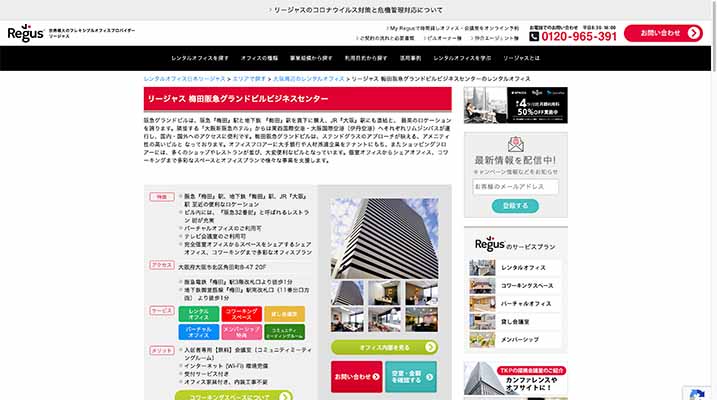Image resolution: width=717 pixels, height=400 pixels.
Task: Select the building exterior thumbnail in first row
Action: (x=347, y=293)
